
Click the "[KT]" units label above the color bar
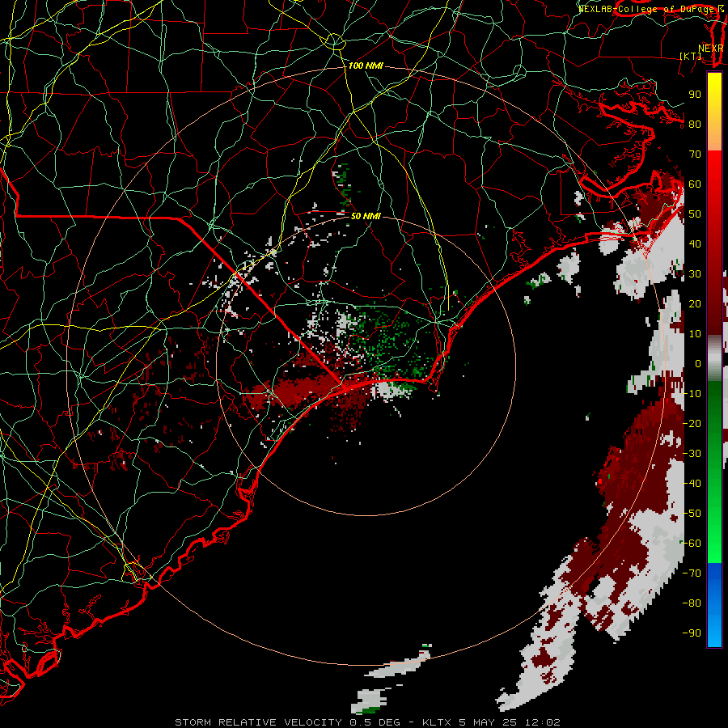(x=691, y=56)
